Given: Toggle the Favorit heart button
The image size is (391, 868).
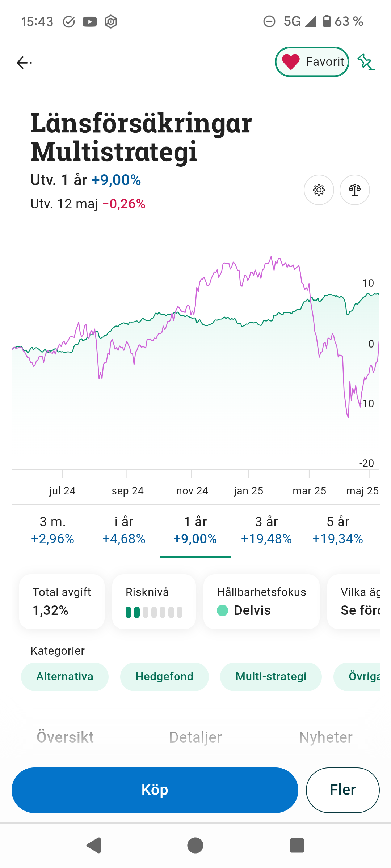Looking at the screenshot, I should tap(312, 62).
